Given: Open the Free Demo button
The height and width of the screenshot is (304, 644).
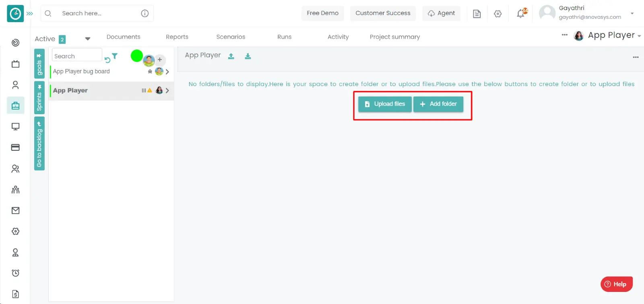Looking at the screenshot, I should point(322,13).
